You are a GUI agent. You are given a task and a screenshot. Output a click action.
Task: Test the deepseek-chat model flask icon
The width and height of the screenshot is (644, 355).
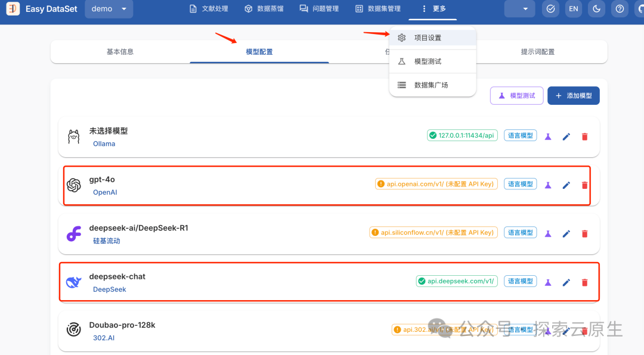(548, 282)
